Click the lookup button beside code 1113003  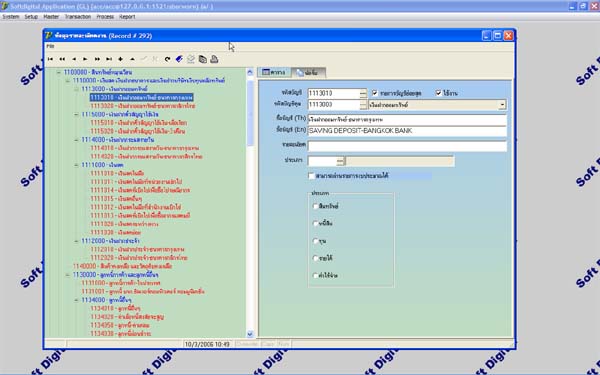pos(363,104)
